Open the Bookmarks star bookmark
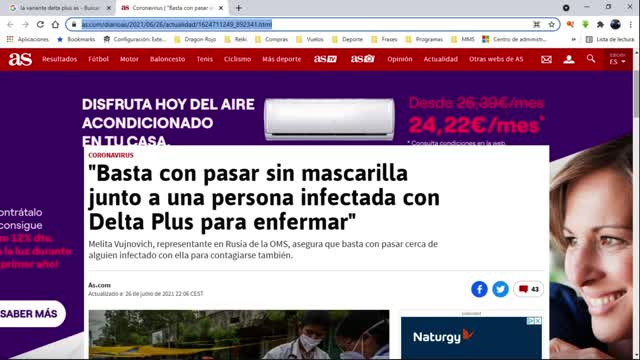This screenshot has width=640, height=360. point(76,39)
